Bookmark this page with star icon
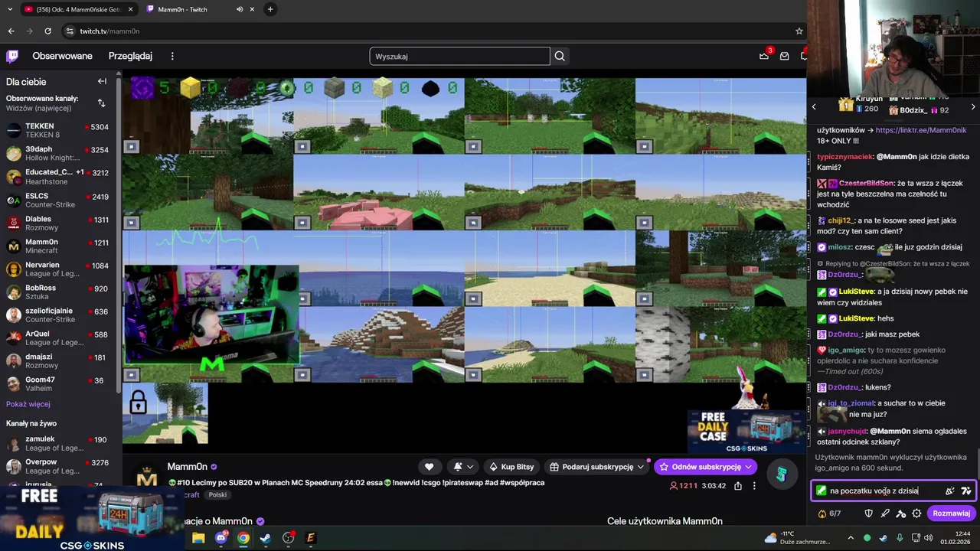 point(799,31)
